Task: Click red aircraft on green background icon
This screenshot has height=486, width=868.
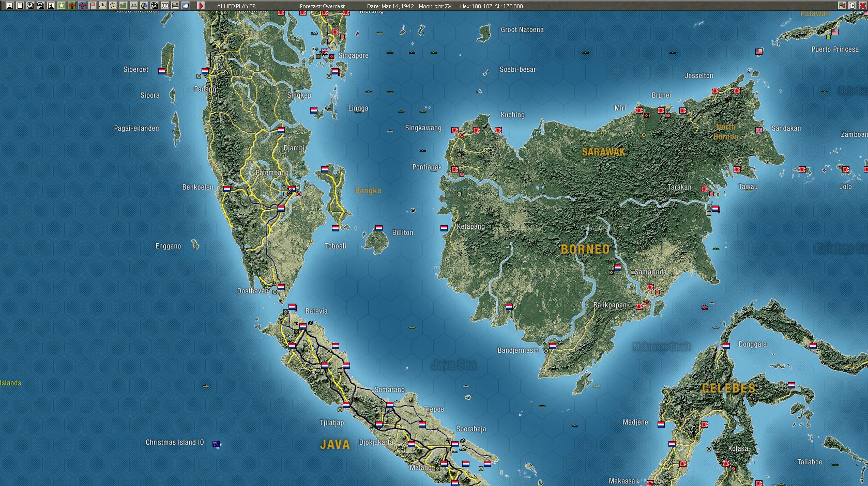Action: click(71, 6)
